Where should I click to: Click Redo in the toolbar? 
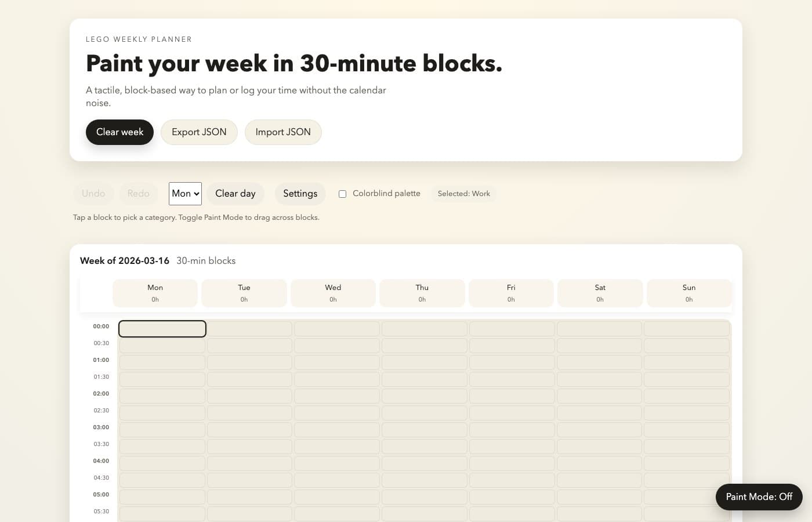[139, 193]
